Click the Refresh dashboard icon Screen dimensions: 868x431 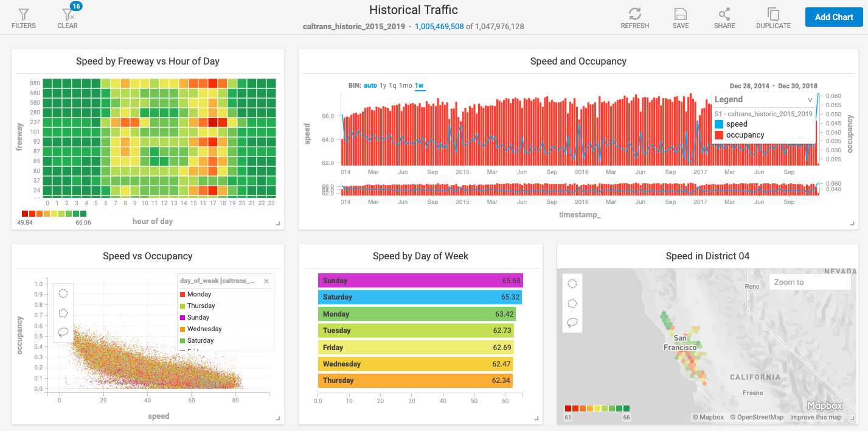634,14
